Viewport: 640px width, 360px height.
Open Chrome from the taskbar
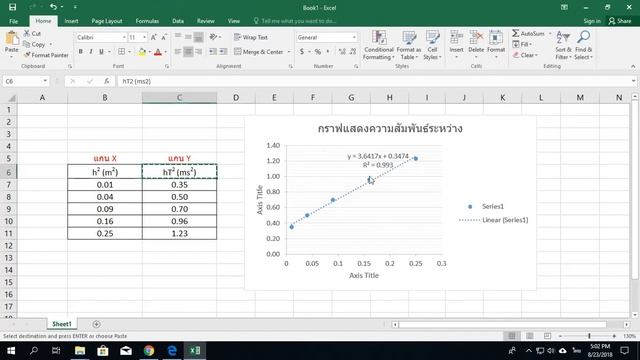(x=149, y=351)
